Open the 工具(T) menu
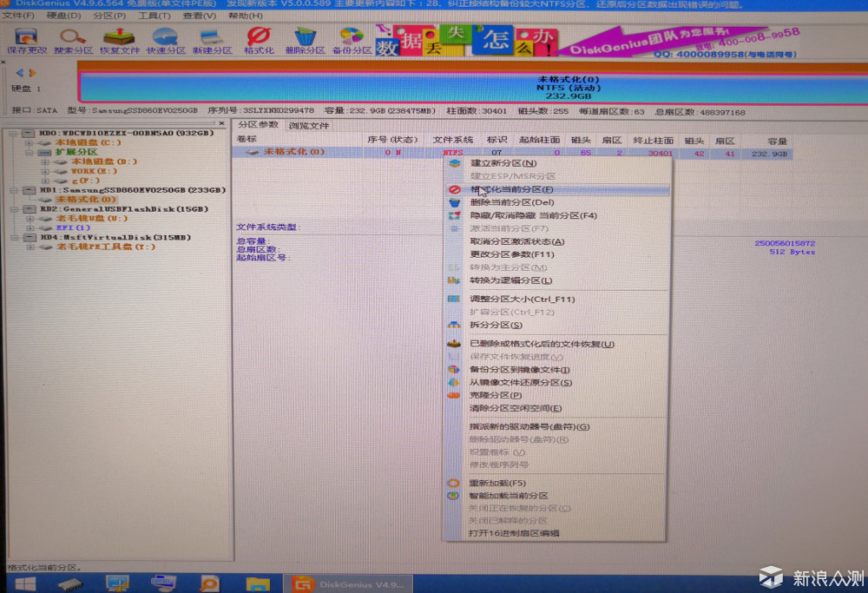 pyautogui.click(x=154, y=16)
